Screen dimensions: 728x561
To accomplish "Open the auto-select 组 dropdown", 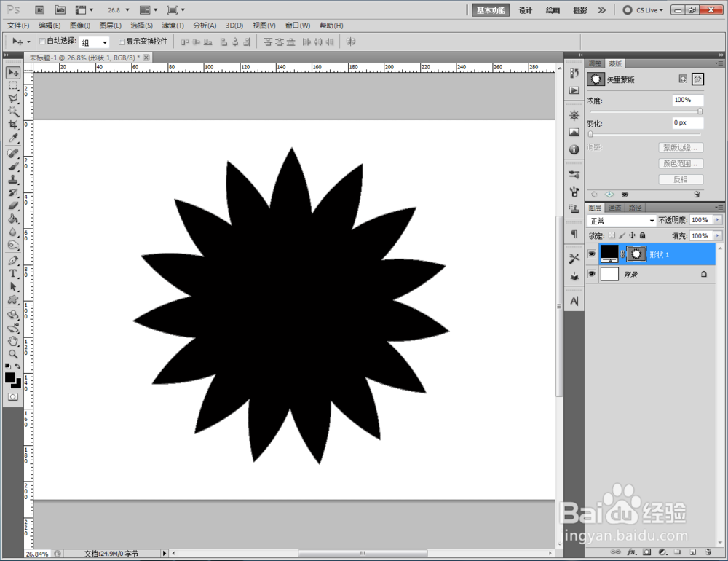I will (x=94, y=42).
